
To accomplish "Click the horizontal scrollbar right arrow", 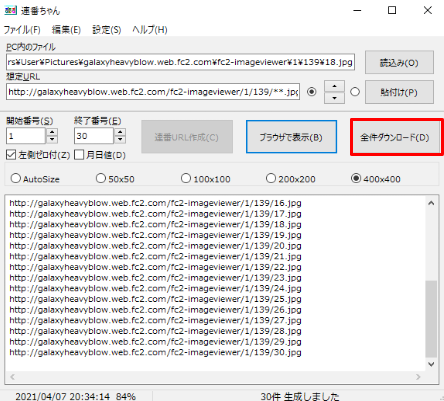I will click(418, 377).
